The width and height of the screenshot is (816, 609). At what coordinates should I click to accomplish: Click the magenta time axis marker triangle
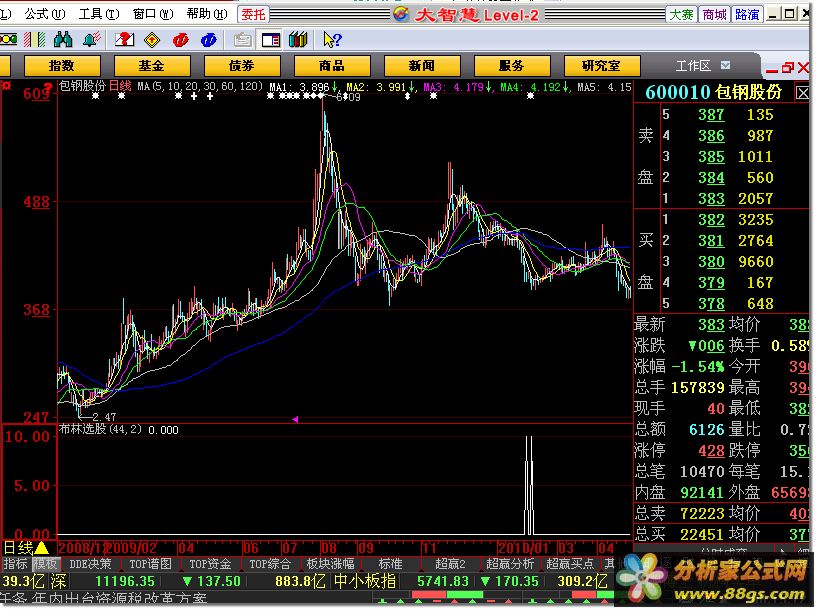pos(295,420)
